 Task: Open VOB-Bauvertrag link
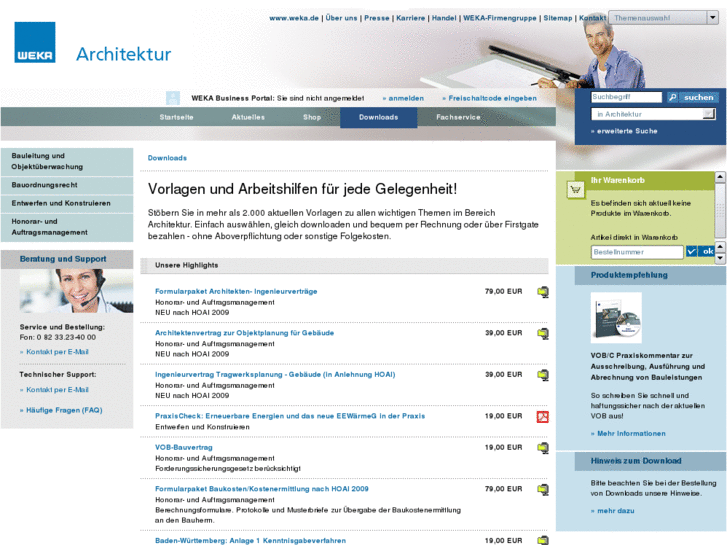(x=184, y=448)
